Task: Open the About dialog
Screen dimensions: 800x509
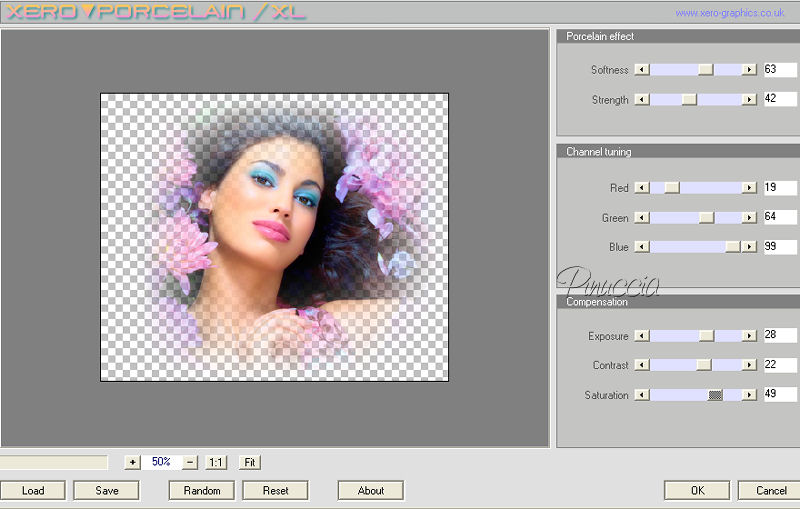Action: (370, 491)
